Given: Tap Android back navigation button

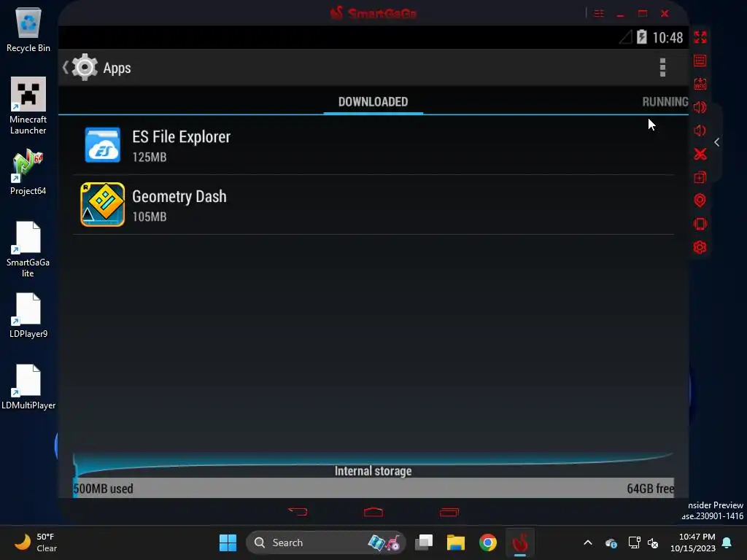Looking at the screenshot, I should click(298, 512).
